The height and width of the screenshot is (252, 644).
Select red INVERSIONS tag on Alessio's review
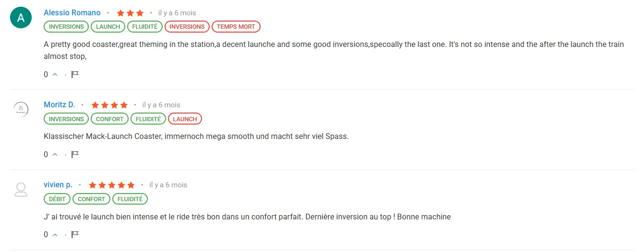[187, 27]
